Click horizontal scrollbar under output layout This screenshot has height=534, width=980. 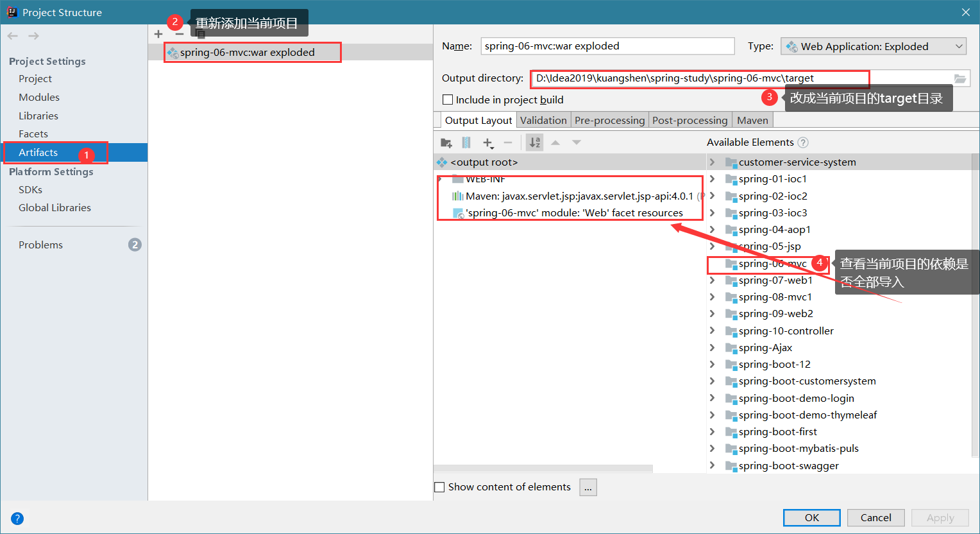point(543,469)
